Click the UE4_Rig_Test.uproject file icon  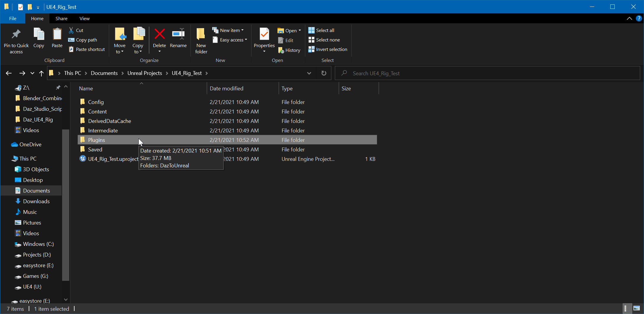tap(83, 159)
